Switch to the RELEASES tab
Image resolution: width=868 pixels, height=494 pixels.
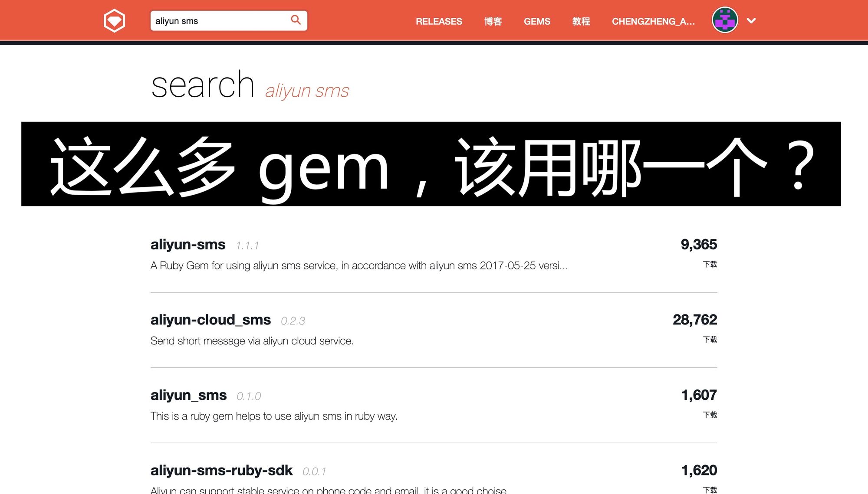click(x=439, y=21)
